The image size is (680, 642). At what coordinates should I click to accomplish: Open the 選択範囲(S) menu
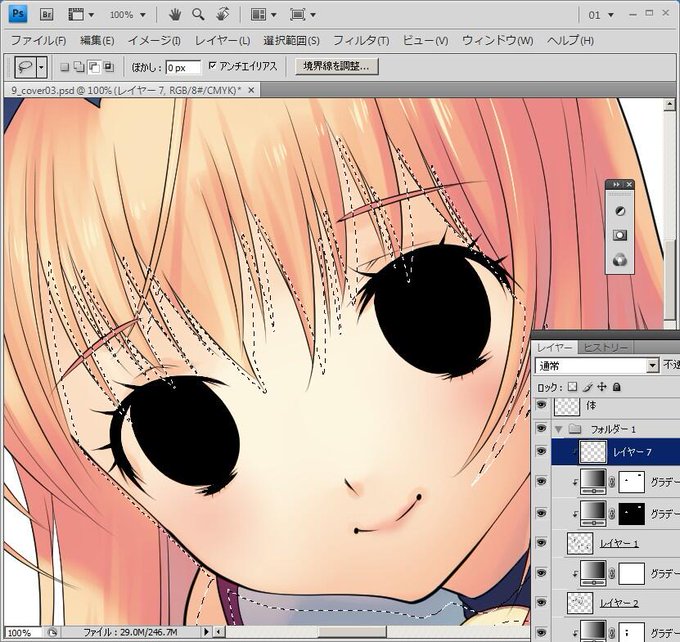[x=291, y=40]
